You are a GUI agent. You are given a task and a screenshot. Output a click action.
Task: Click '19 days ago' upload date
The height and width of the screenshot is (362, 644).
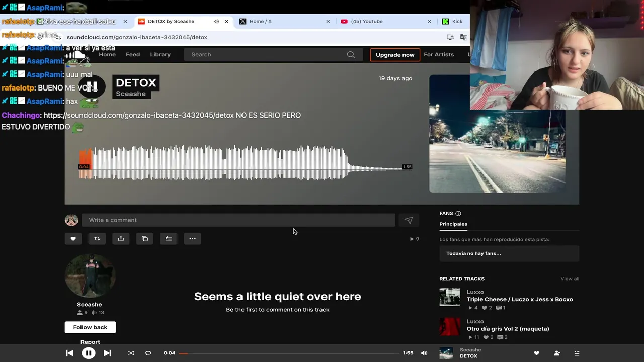(395, 78)
